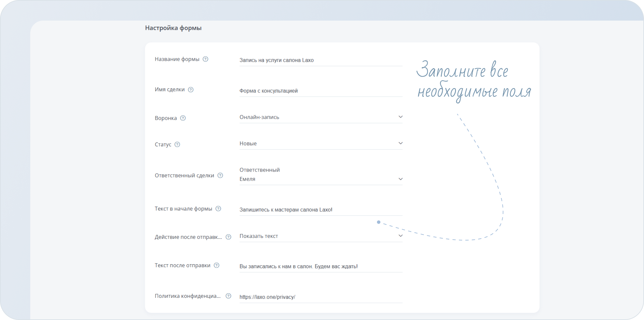Expand the Воронка dropdown showing Онлайн-запись

(320, 117)
